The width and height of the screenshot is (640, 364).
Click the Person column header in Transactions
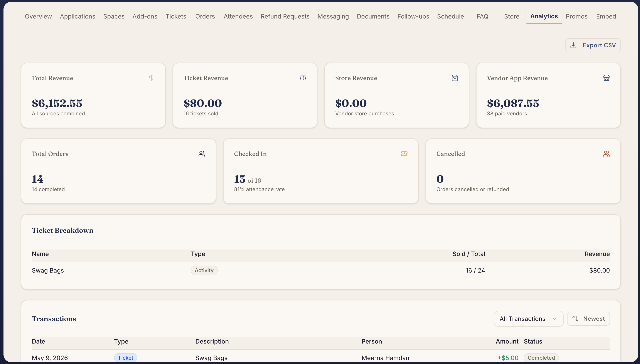tap(372, 342)
